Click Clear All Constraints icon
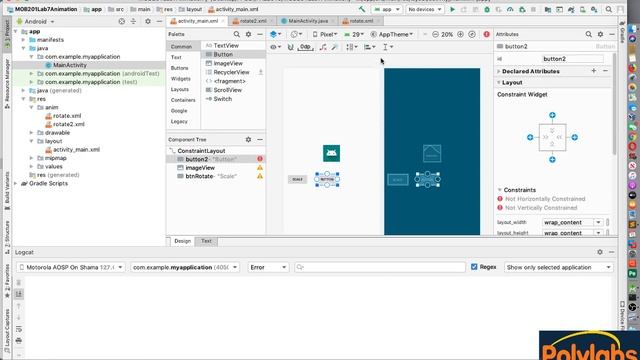The image size is (640, 360). [323, 47]
